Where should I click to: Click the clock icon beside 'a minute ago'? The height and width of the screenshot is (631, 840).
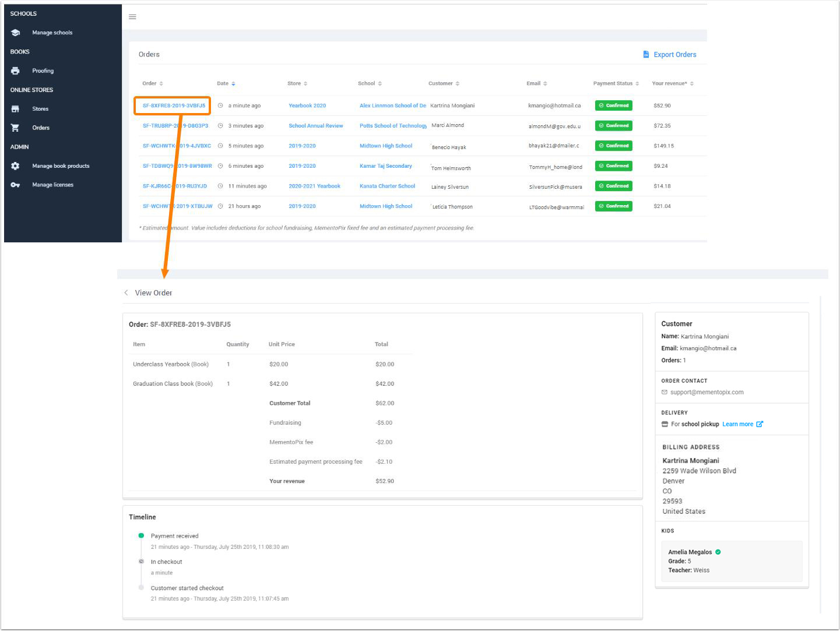(220, 105)
